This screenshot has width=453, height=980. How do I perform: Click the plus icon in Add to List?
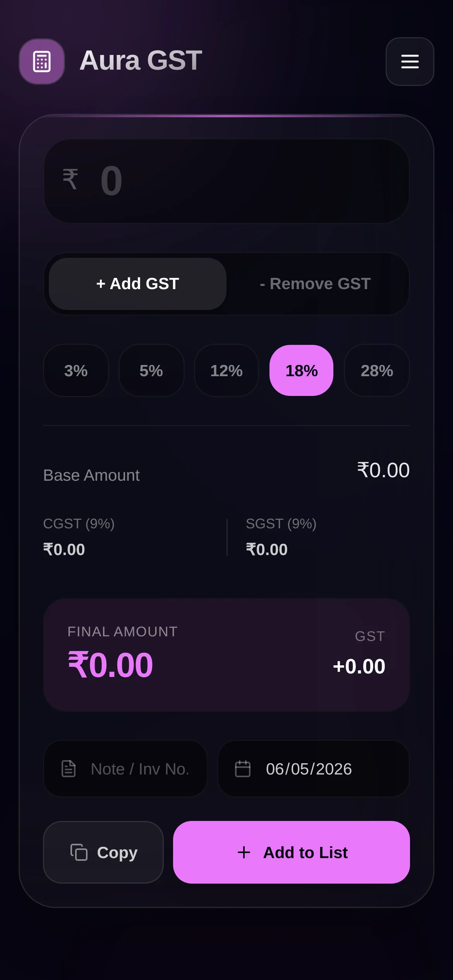coord(244,852)
